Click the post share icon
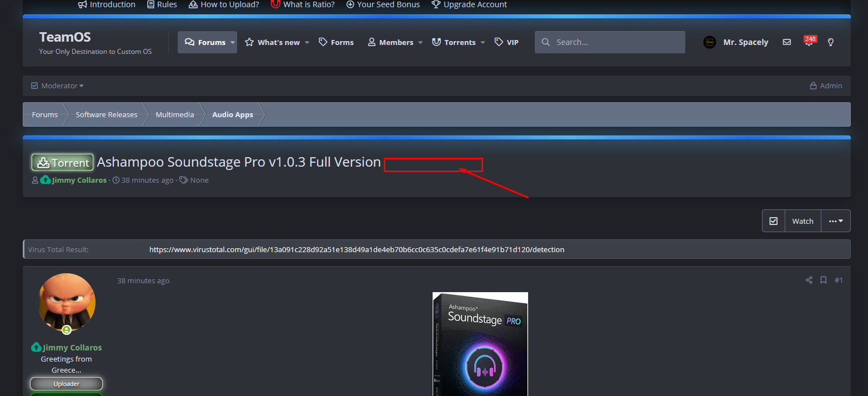The image size is (868, 396). pyautogui.click(x=809, y=280)
